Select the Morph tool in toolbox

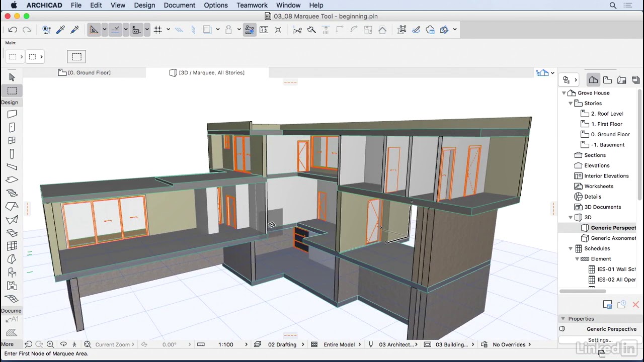tap(12, 259)
